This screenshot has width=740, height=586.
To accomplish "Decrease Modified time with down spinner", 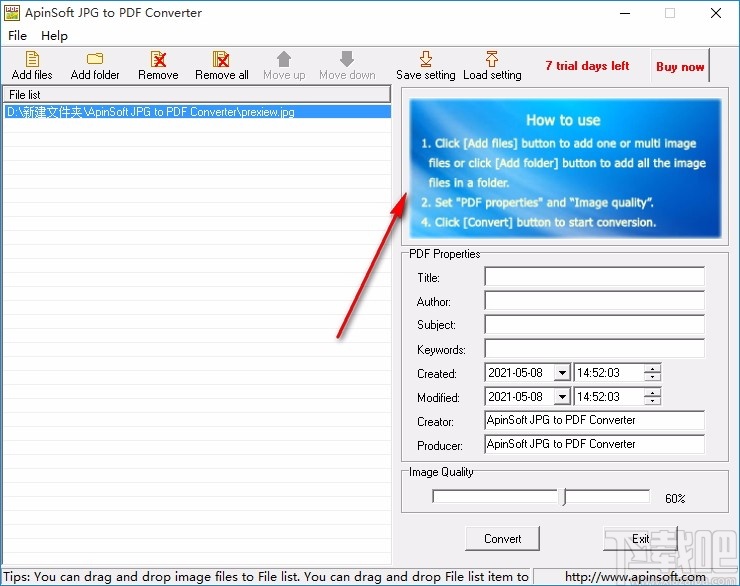I will point(652,401).
